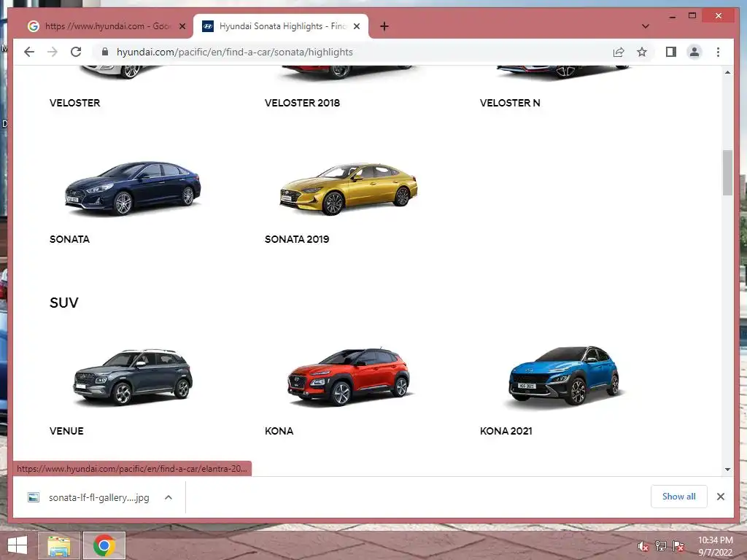Viewport: 747px width, 560px height.
Task: Expand the tab search chevron
Action: (645, 26)
